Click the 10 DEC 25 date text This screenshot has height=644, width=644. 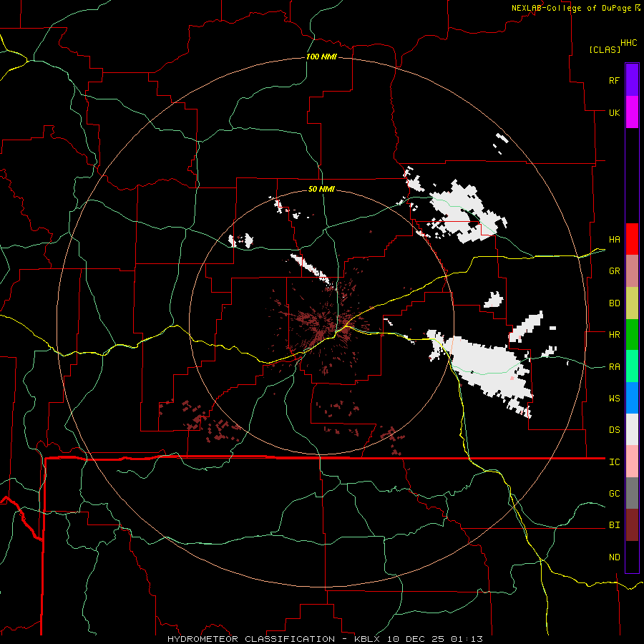point(416,639)
